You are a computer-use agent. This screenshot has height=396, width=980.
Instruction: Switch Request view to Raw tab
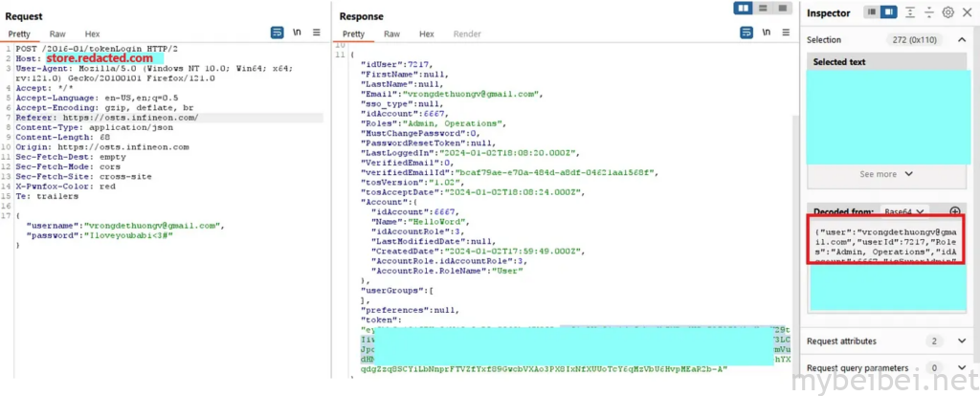pos(56,33)
